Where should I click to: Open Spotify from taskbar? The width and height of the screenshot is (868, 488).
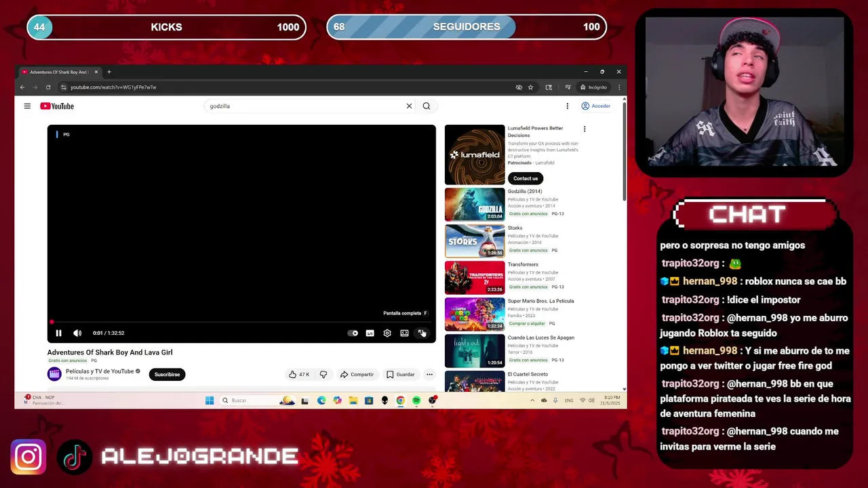coord(416,401)
